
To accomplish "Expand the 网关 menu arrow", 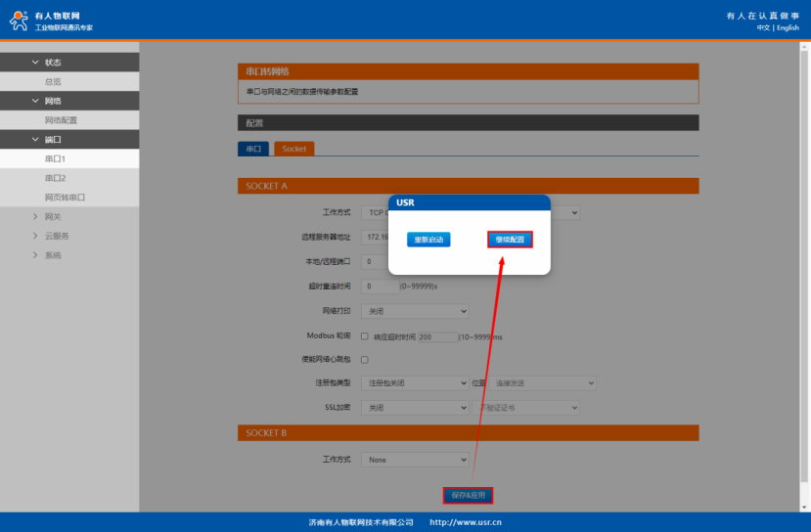I will [35, 217].
